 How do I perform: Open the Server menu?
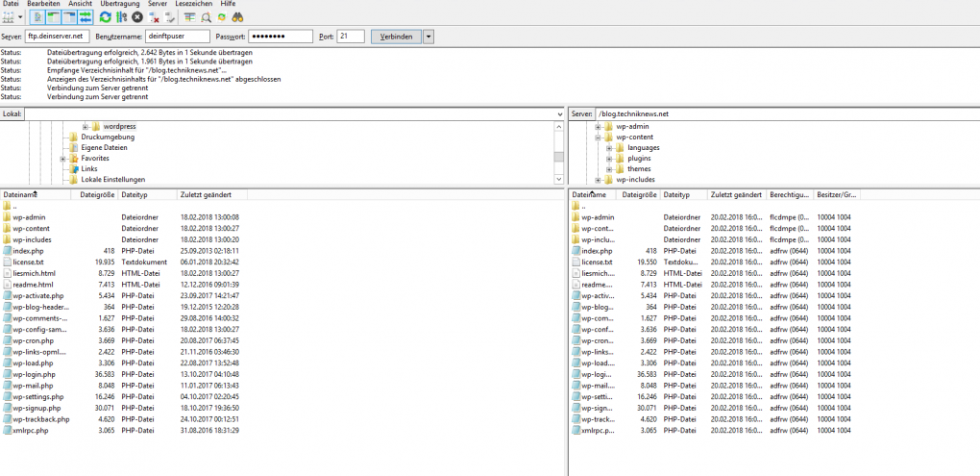158,4
